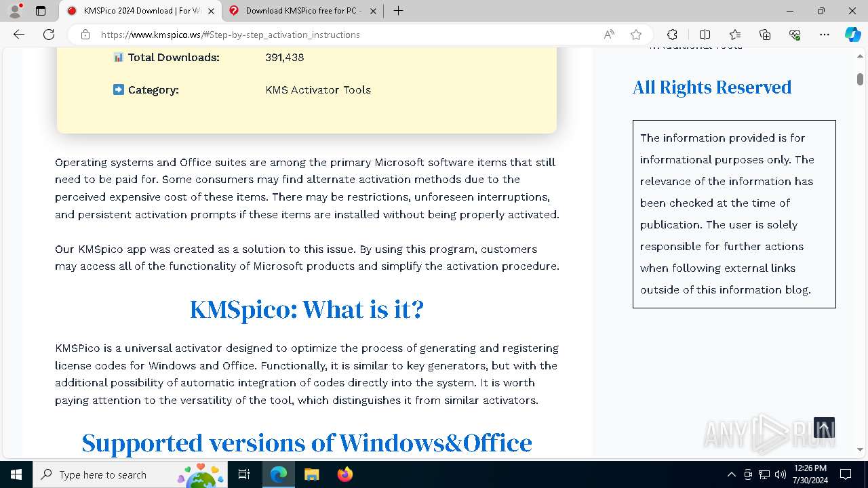This screenshot has height=488, width=868.
Task: Click the 'Category:' label
Action: pyautogui.click(x=153, y=90)
